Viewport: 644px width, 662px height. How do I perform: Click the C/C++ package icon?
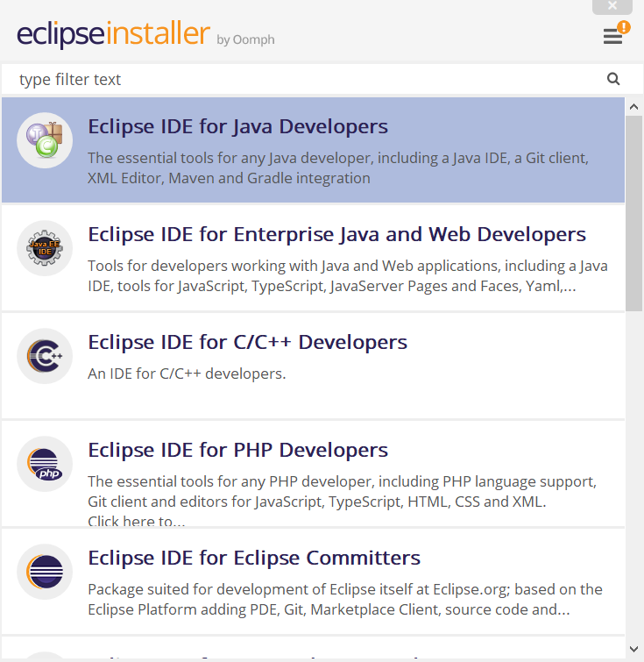click(45, 356)
